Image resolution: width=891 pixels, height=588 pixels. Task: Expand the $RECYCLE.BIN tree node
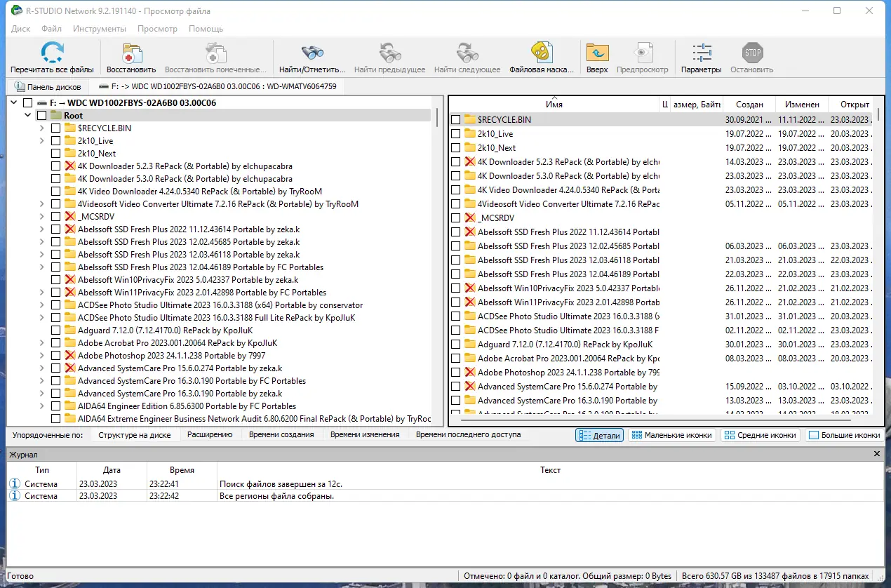tap(42, 128)
